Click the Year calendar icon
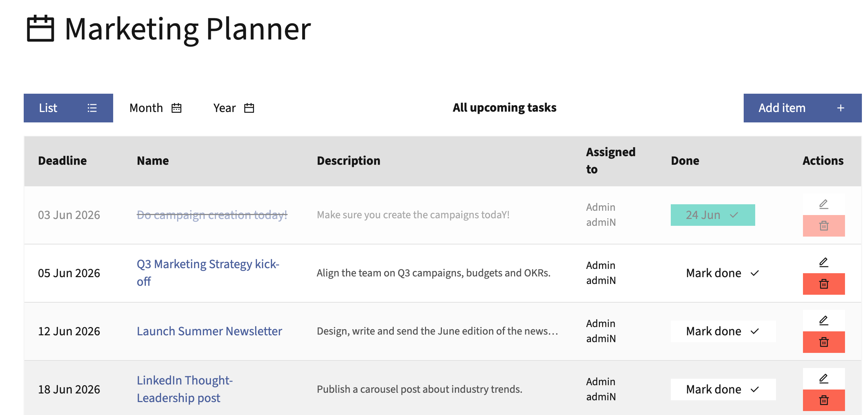Viewport: 868px width, 415px height. [249, 108]
